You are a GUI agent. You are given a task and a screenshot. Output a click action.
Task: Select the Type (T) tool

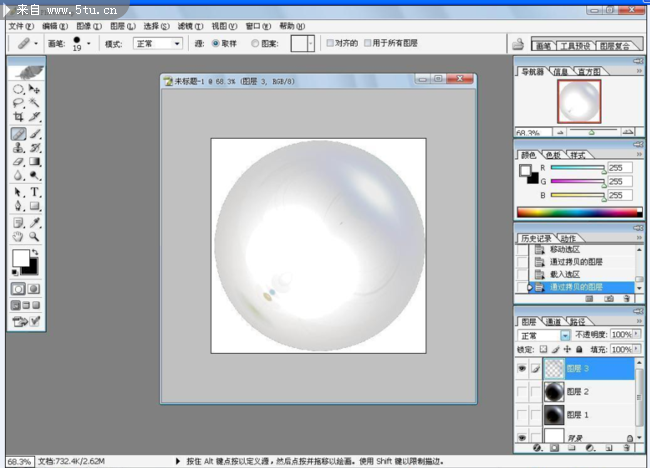click(x=35, y=192)
